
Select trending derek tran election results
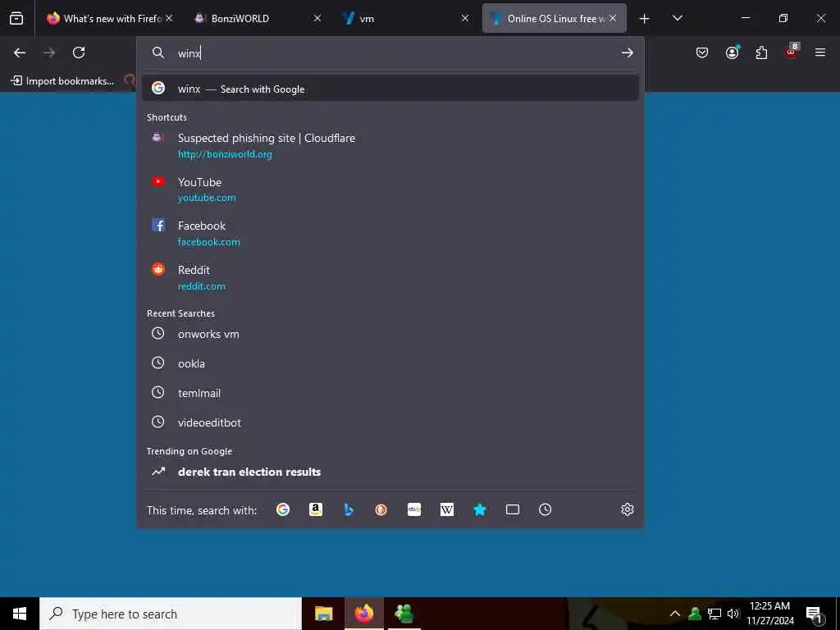tap(390, 472)
